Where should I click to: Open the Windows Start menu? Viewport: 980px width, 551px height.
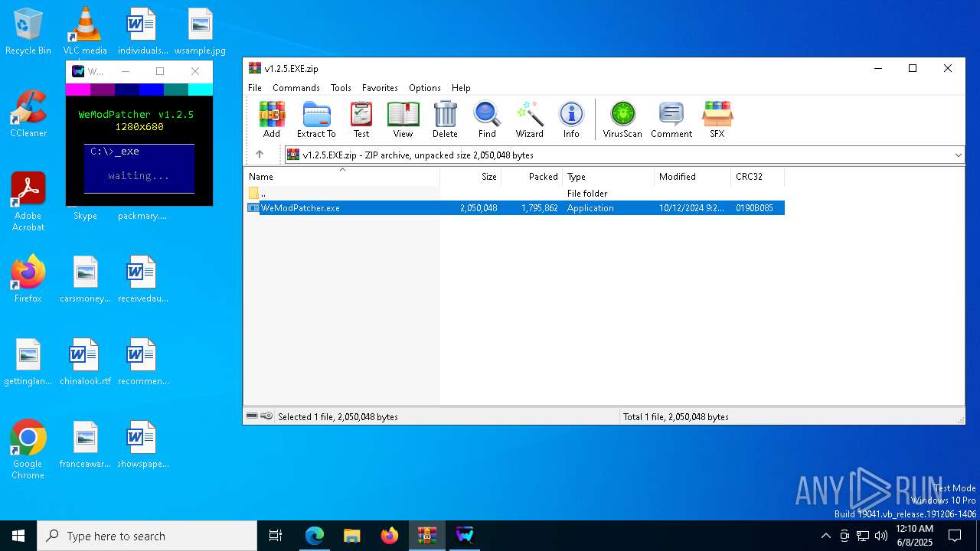[18, 536]
